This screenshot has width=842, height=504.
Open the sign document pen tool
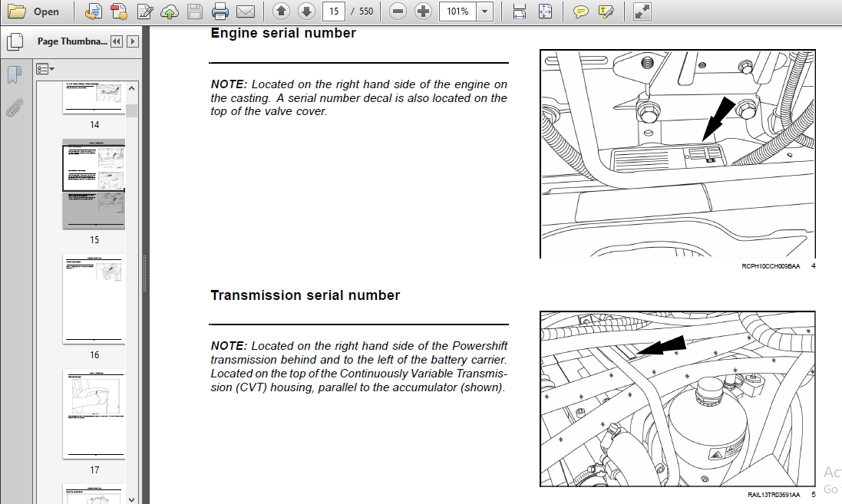(144, 12)
